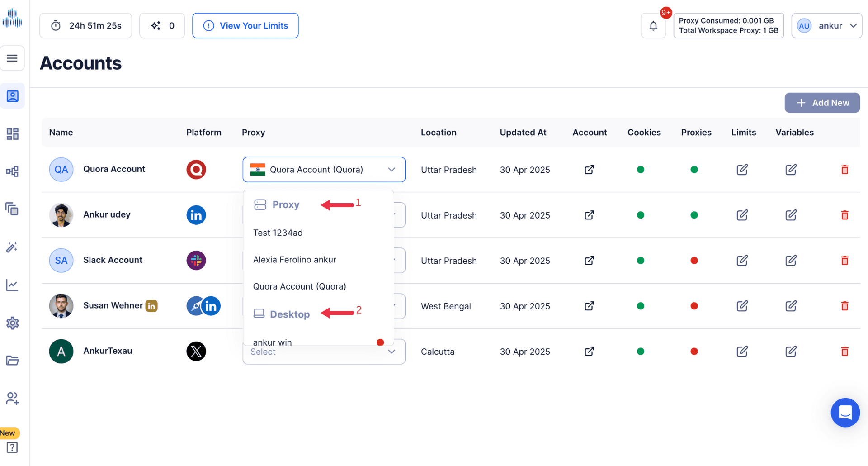Open the analytics chart icon in sidebar
This screenshot has width=868, height=466.
[12, 285]
